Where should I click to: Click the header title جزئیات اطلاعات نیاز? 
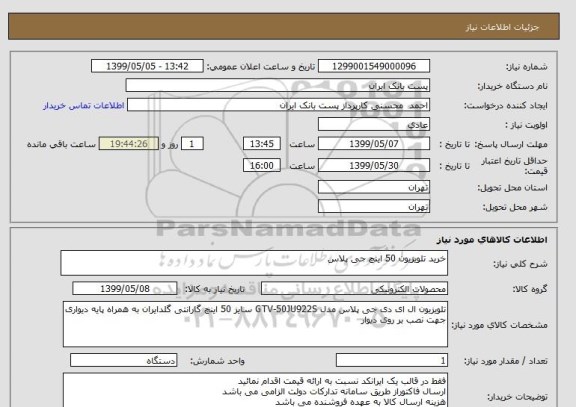tap(502, 27)
